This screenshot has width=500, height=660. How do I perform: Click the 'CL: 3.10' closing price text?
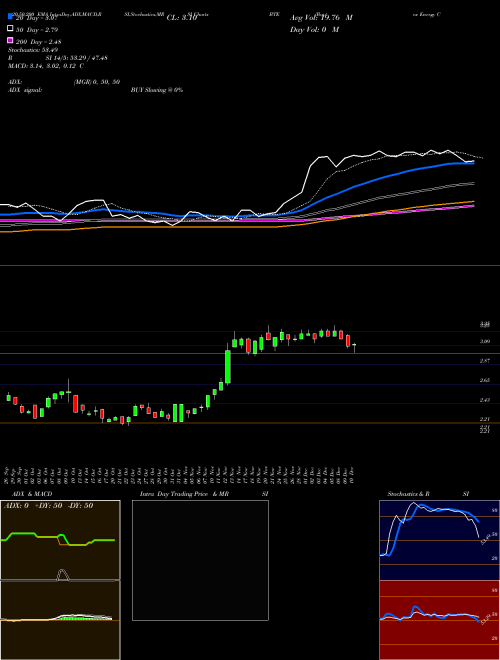tap(182, 18)
